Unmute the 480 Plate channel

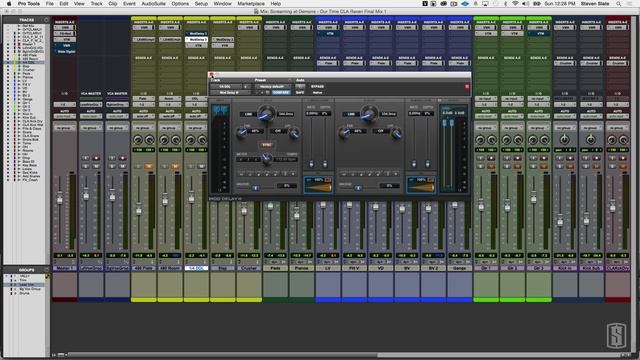149,166
